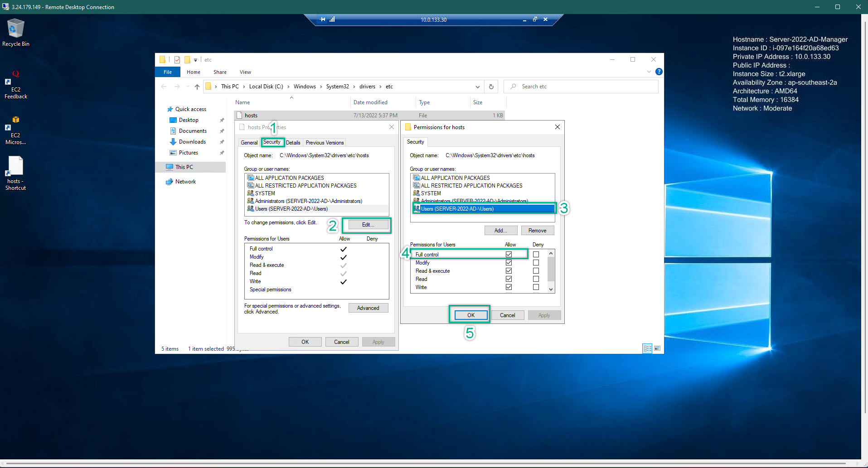Open the Quick Access Toolbar customization menu
The image size is (868, 468).
[x=195, y=59]
